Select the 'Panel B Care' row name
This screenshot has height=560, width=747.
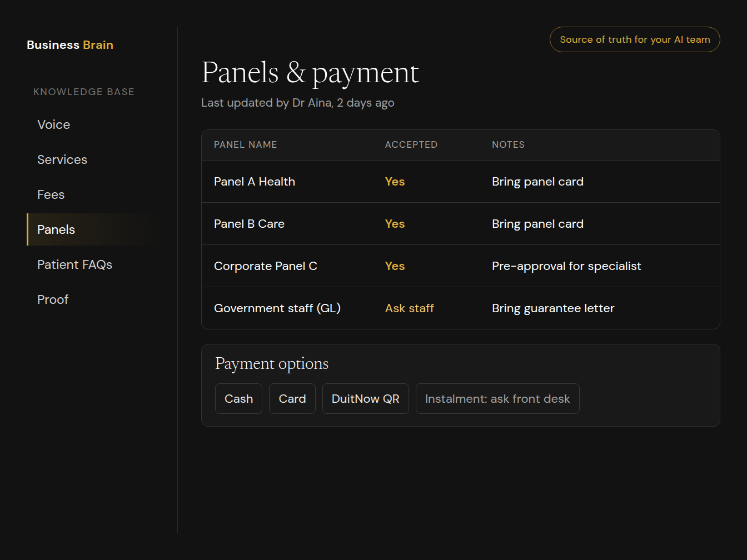[x=249, y=224]
